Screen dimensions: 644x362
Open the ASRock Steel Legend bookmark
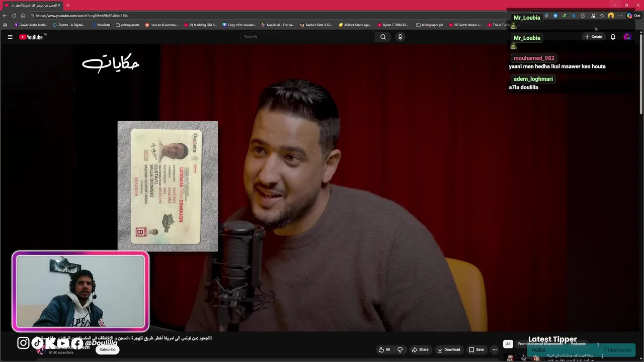pyautogui.click(x=355, y=25)
